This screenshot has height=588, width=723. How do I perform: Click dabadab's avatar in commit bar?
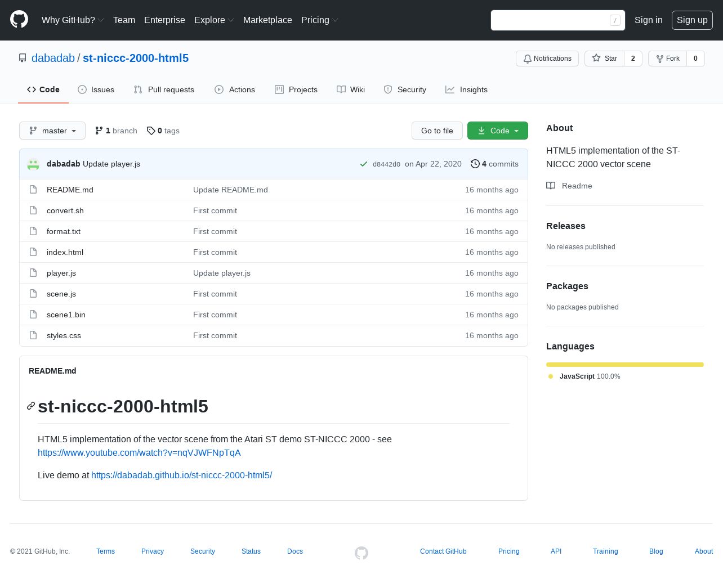click(x=33, y=164)
